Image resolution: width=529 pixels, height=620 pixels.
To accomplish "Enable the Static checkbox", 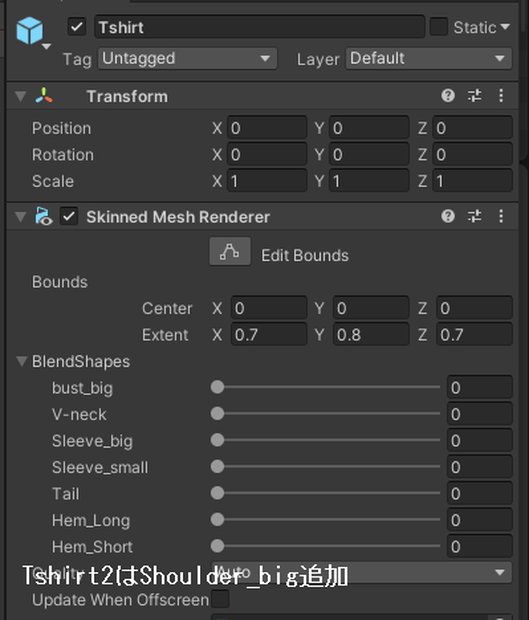I will tap(438, 27).
